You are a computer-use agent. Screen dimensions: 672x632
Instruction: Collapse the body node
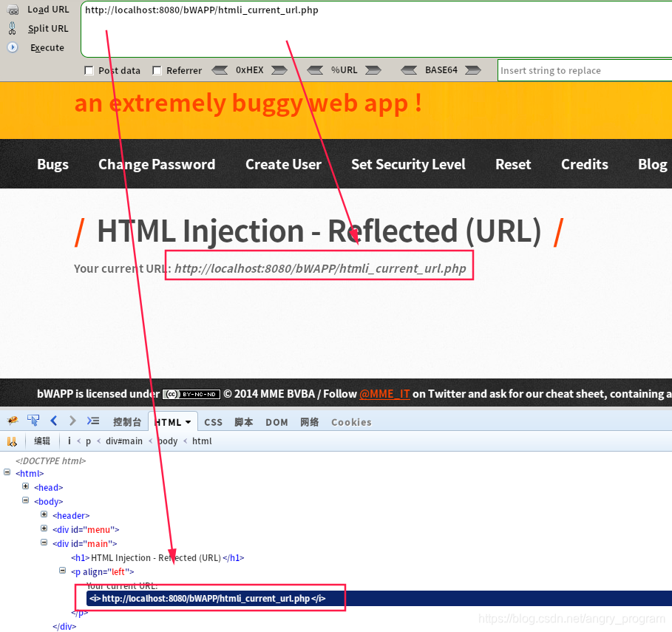(x=26, y=500)
